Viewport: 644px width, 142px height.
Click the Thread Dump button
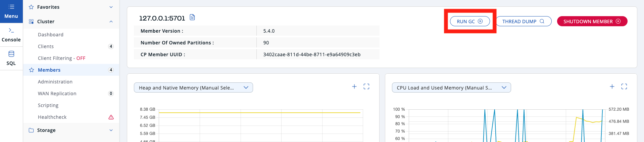524,22
